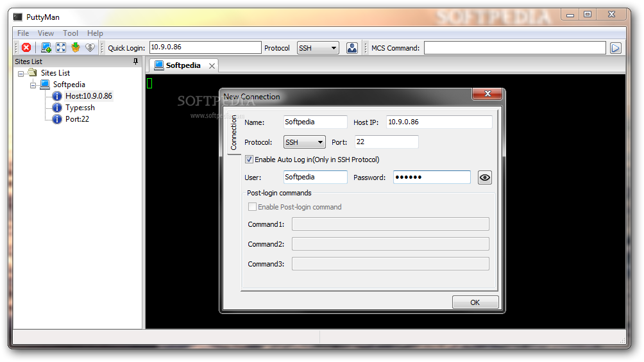Image resolution: width=644 pixels, height=362 pixels.
Task: Toggle the fullscreen arrows icon
Action: 61,47
